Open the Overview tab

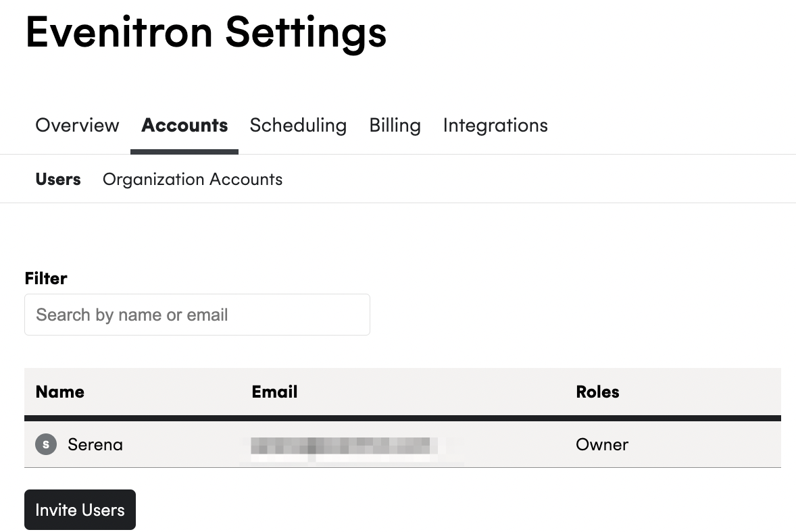pos(77,126)
